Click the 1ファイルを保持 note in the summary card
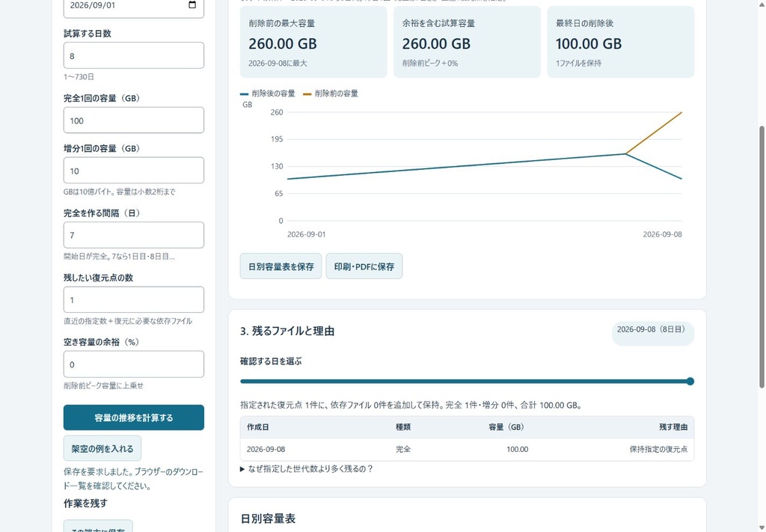 point(578,63)
